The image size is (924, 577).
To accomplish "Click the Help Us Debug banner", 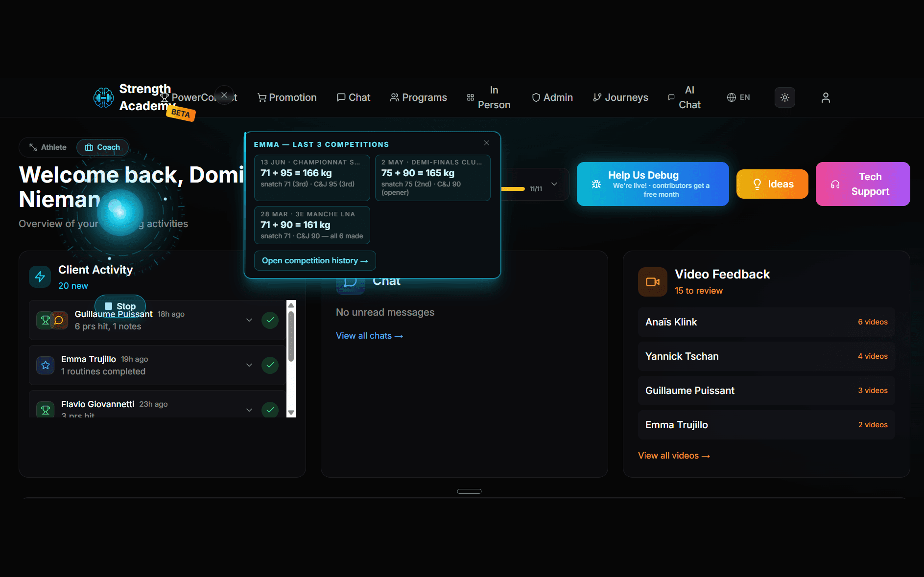I will (x=653, y=184).
